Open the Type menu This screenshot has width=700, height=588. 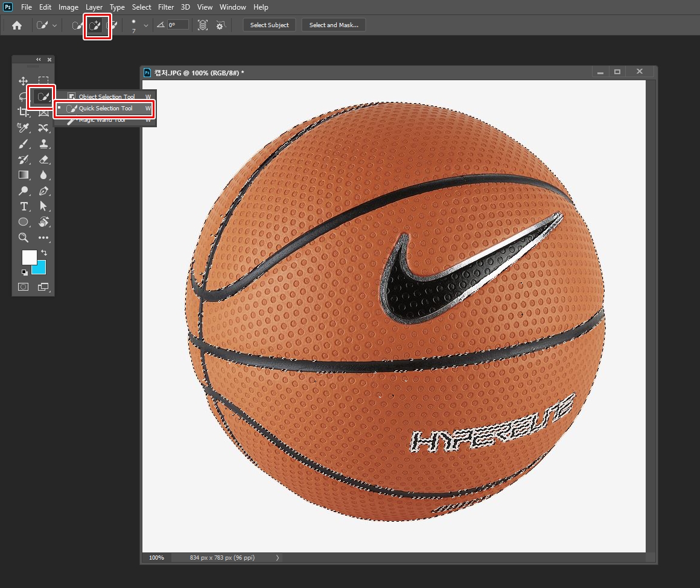point(118,7)
